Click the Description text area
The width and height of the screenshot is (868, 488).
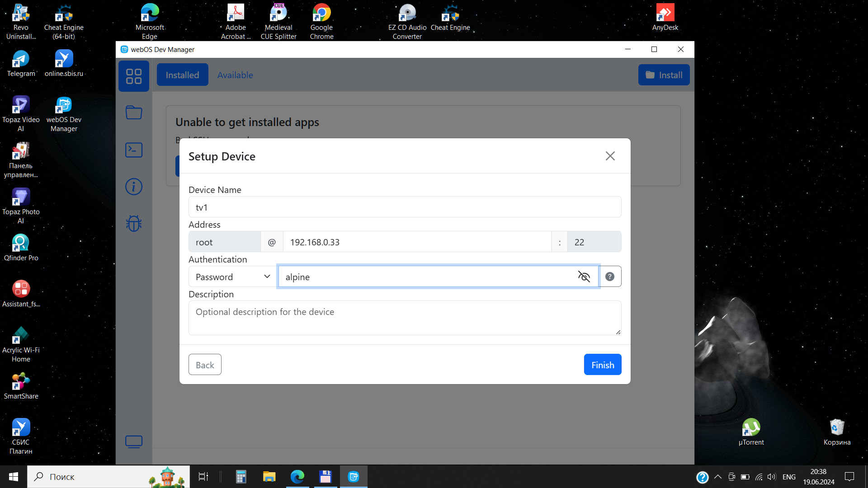405,318
